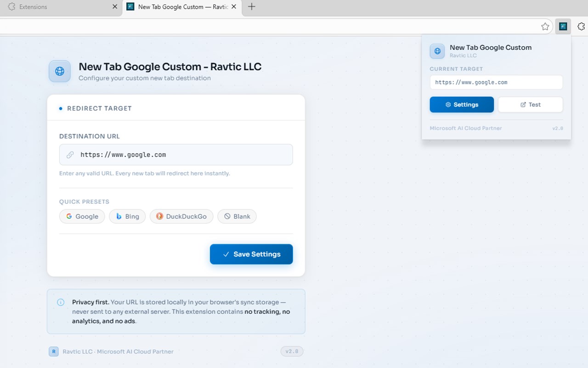588x368 pixels.
Task: Click the Test button in popup
Action: (x=530, y=104)
